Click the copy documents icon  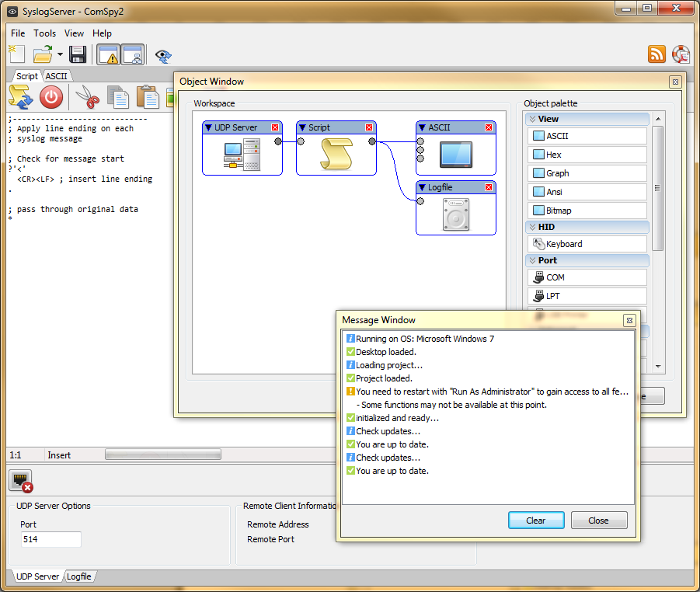pos(118,97)
